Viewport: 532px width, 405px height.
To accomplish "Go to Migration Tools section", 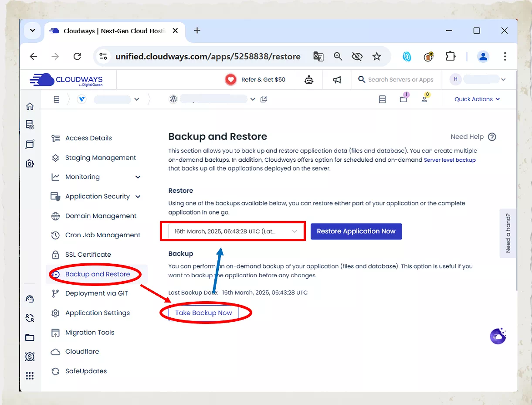I will 90,333.
